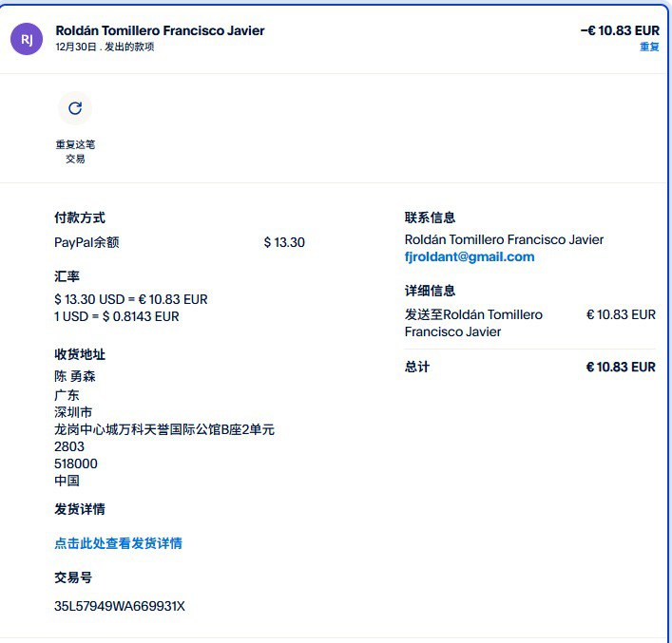Open 点击此处查看发货详情 shipping details link
The height and width of the screenshot is (643, 672).
(118, 543)
